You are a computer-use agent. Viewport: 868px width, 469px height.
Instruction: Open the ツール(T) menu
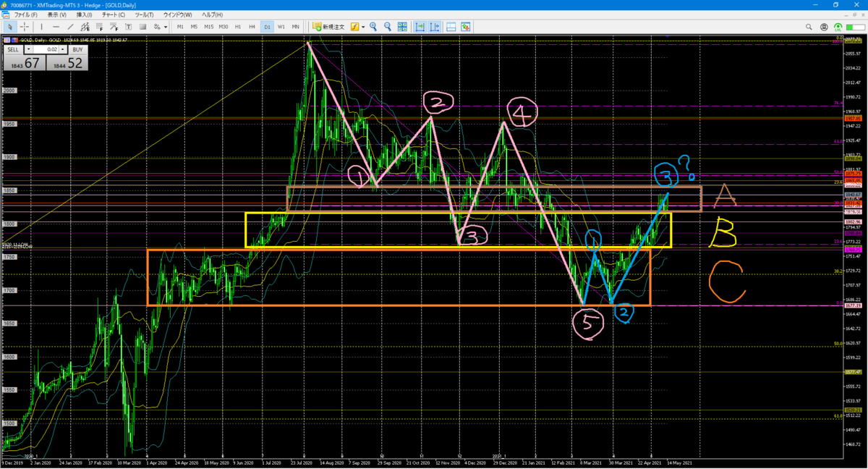pos(144,14)
